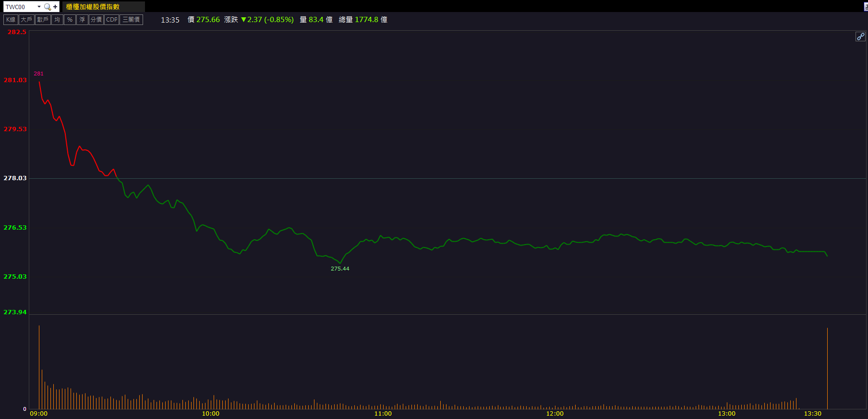This screenshot has width=868, height=419.
Task: Click the 278.03 reference price axis label
Action: pos(15,178)
